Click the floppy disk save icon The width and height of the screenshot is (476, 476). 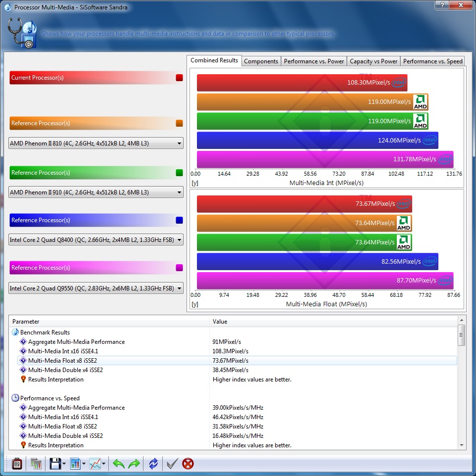tap(55, 464)
